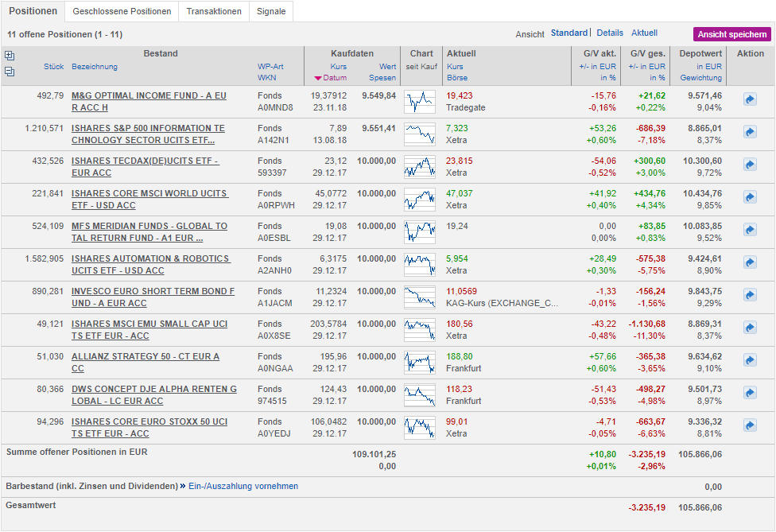
Task: Switch to Geschlossene Positionen tab
Action: [122, 12]
